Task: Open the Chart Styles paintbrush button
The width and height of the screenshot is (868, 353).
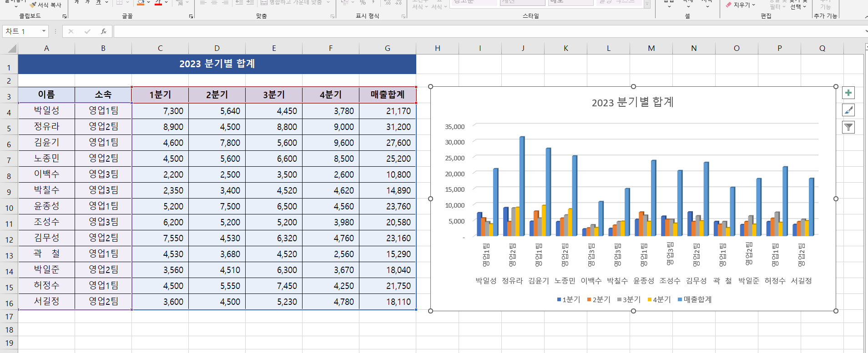Action: [x=848, y=110]
